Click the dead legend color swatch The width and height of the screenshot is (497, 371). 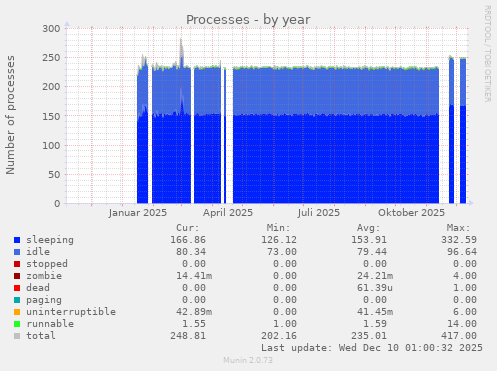[17, 288]
